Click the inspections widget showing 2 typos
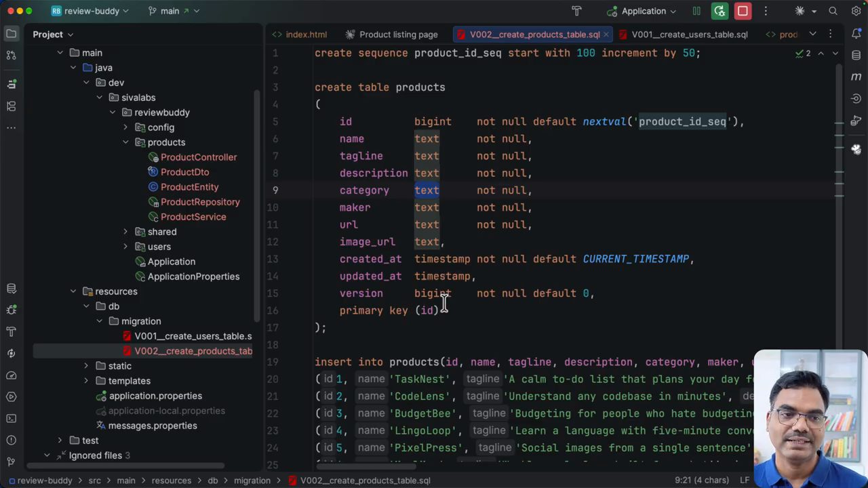The height and width of the screenshot is (488, 868). (x=803, y=53)
